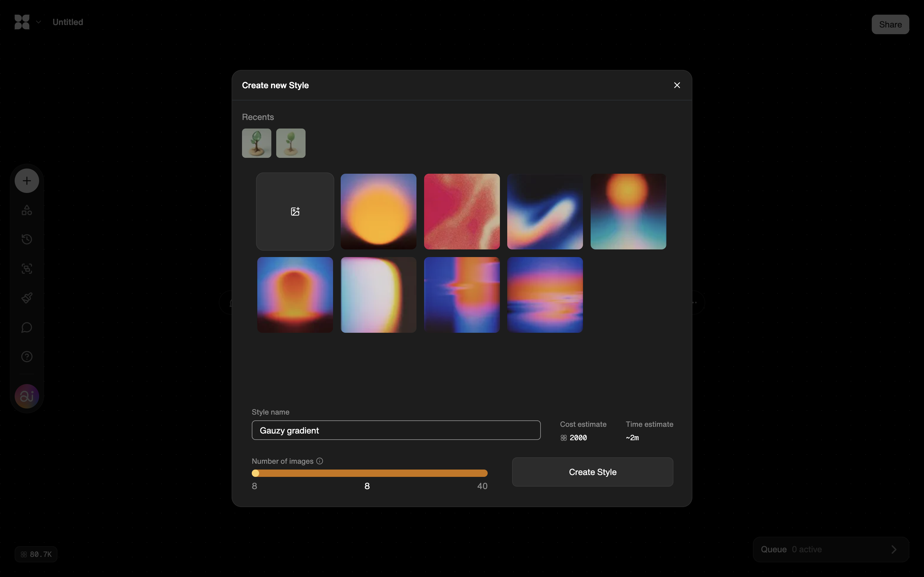Click the plus button in left sidebar
This screenshot has height=577, width=924.
tap(27, 180)
